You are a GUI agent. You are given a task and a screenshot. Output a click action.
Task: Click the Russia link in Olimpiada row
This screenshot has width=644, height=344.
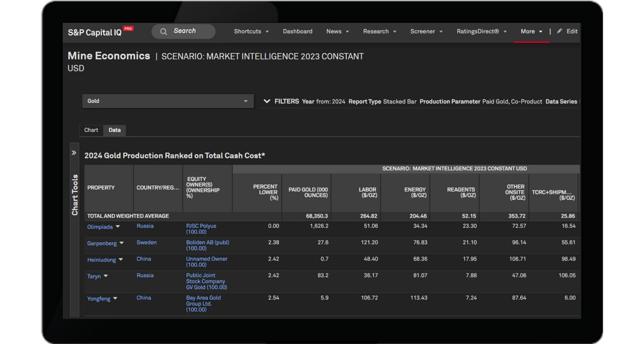(x=145, y=226)
